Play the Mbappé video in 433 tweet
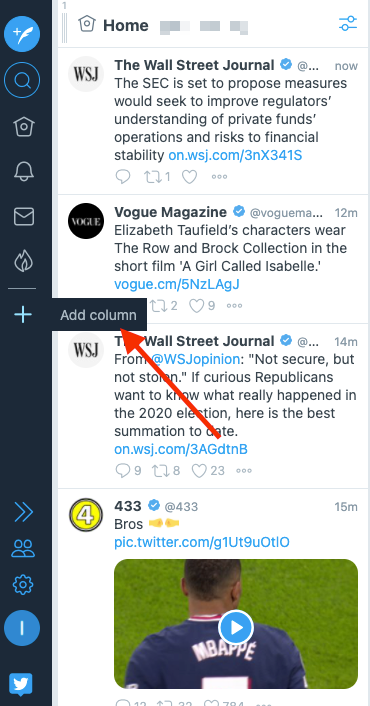Viewport: 370px width, 706px height. pos(236,628)
